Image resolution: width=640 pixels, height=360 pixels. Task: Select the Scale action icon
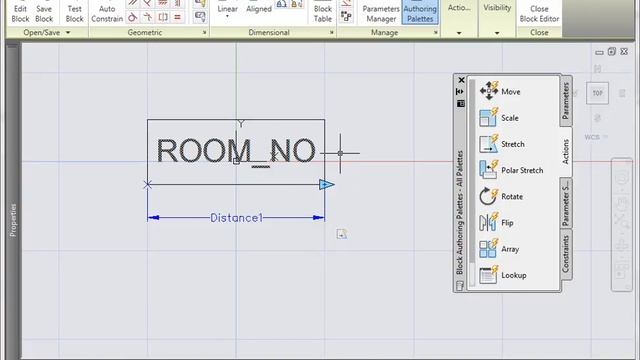488,118
